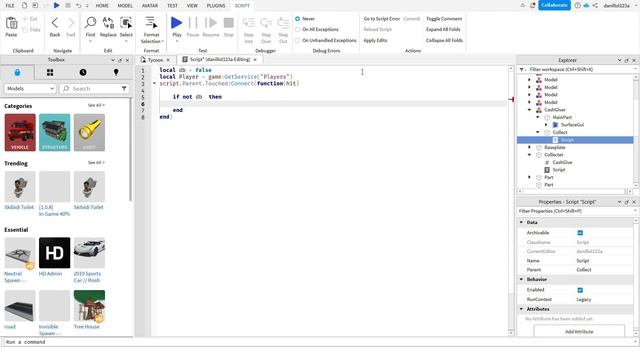Select On All Exceptions option

(x=298, y=29)
